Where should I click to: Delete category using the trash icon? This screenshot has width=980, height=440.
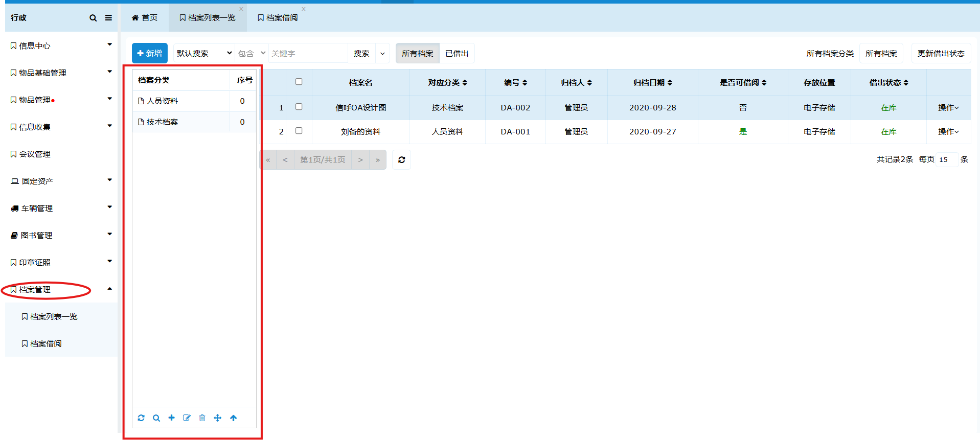click(202, 418)
